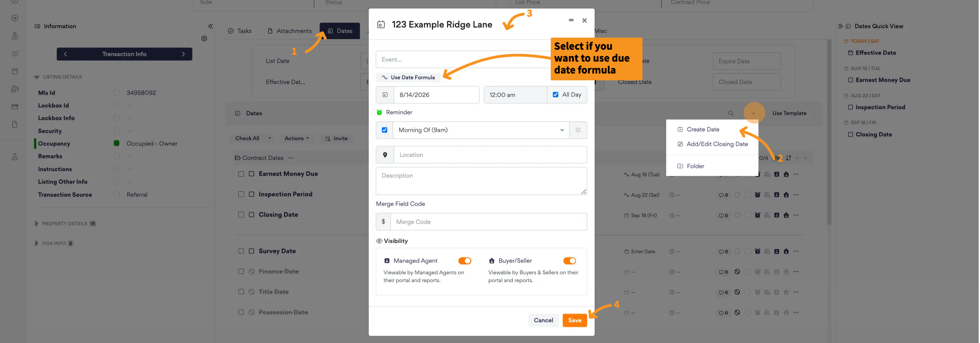
Task: Click the buyer/seller house icon on Survey Date row
Action: click(786, 251)
